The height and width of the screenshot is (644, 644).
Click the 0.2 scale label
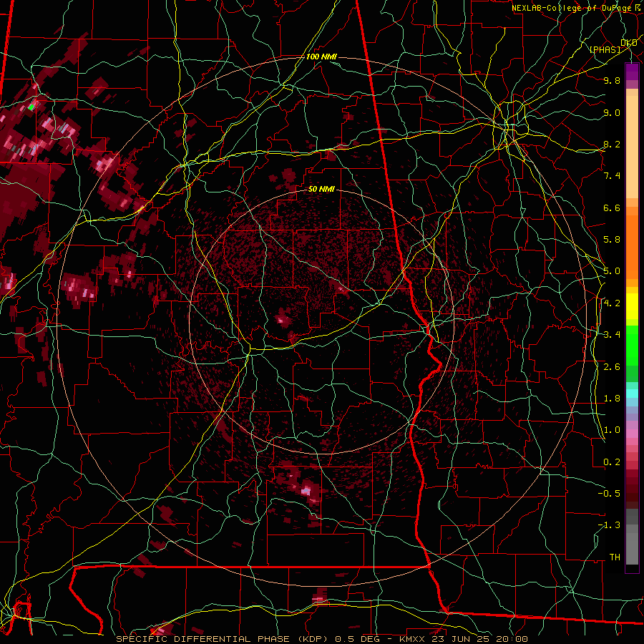(612, 462)
